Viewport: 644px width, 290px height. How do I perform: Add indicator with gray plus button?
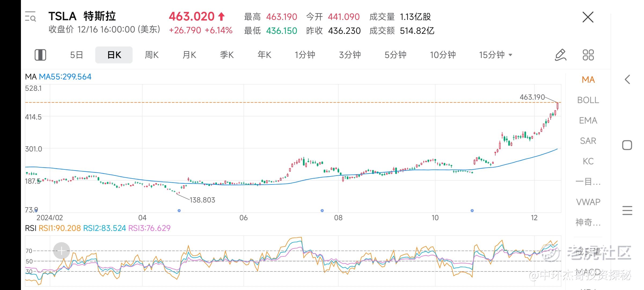[61, 251]
